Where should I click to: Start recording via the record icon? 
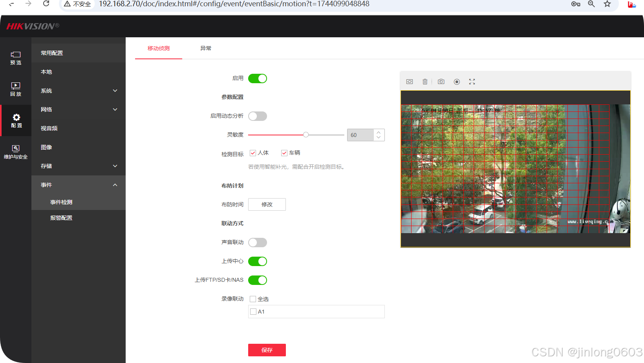[x=456, y=81]
